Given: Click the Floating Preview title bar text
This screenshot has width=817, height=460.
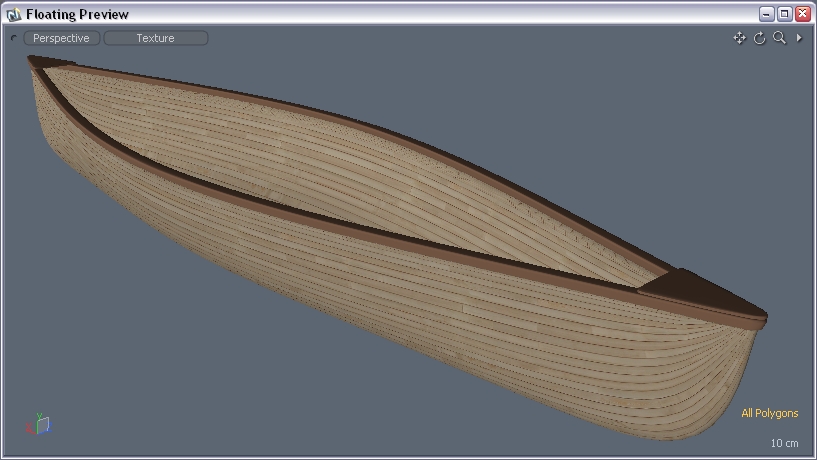Looking at the screenshot, I should tap(77, 15).
